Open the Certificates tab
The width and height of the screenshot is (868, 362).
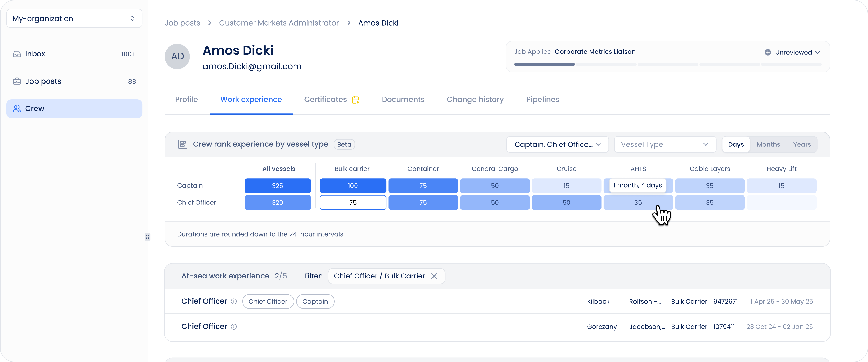[325, 99]
